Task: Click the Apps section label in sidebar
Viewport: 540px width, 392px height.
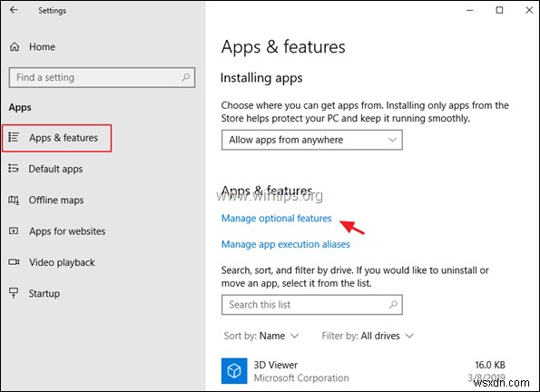Action: click(20, 107)
